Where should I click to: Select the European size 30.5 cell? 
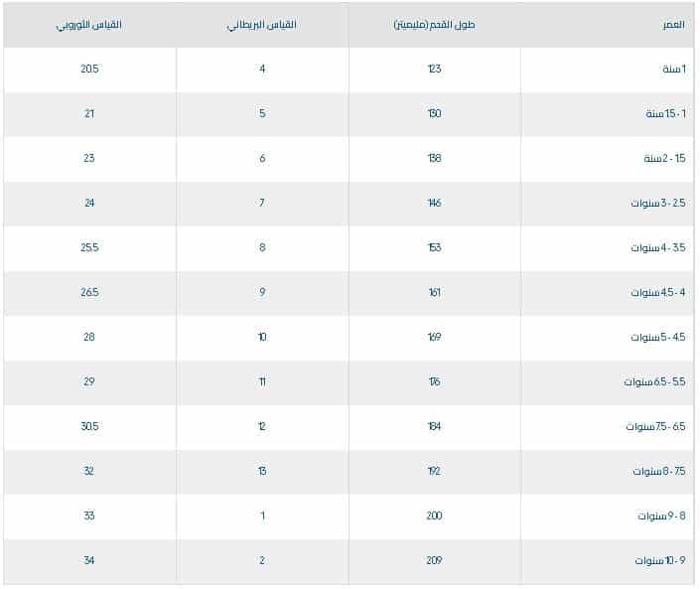click(89, 427)
